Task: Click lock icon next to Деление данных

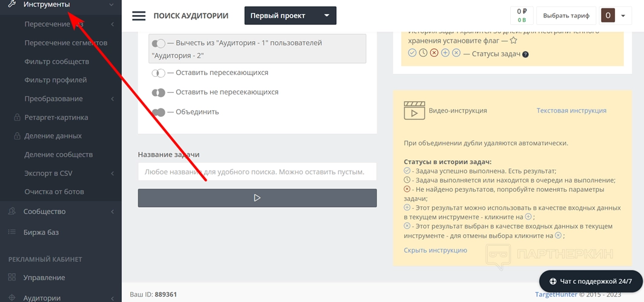Action: (x=17, y=136)
